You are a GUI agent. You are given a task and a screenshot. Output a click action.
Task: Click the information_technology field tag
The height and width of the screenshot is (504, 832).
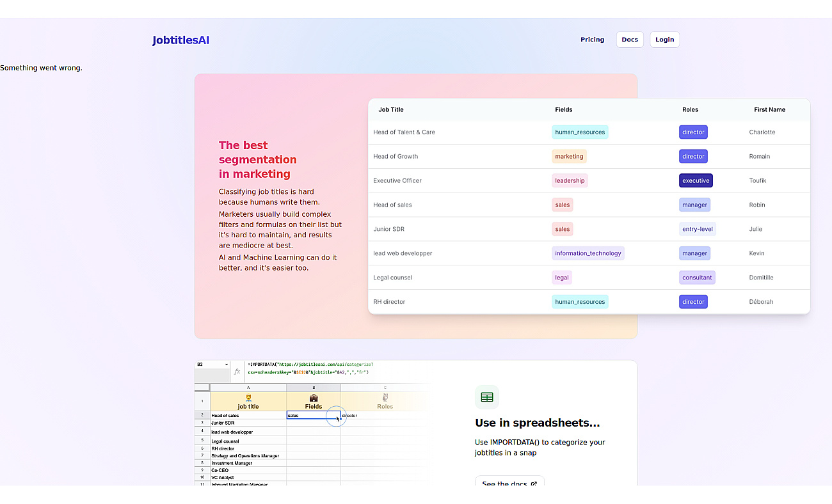[x=588, y=254]
